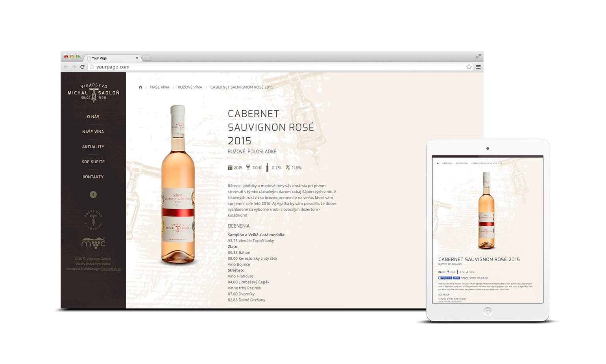Click 'Vínne trhy Pezinok' award line
The width and height of the screenshot is (606, 364).
[244, 288]
